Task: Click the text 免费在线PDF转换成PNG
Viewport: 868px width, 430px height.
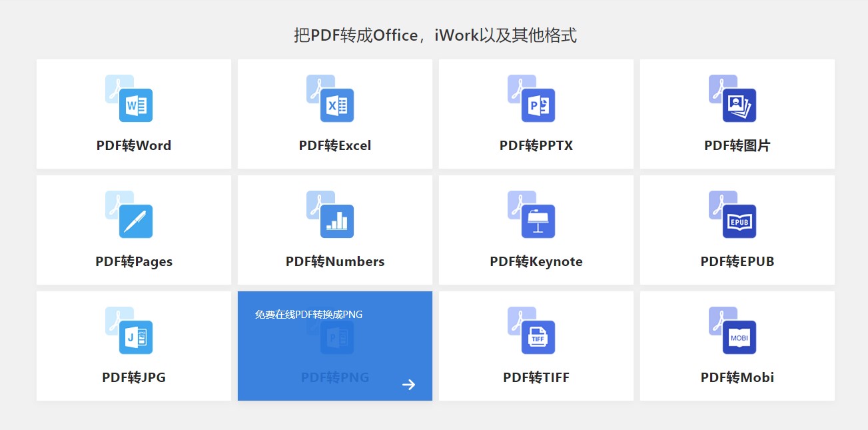Action: [308, 314]
